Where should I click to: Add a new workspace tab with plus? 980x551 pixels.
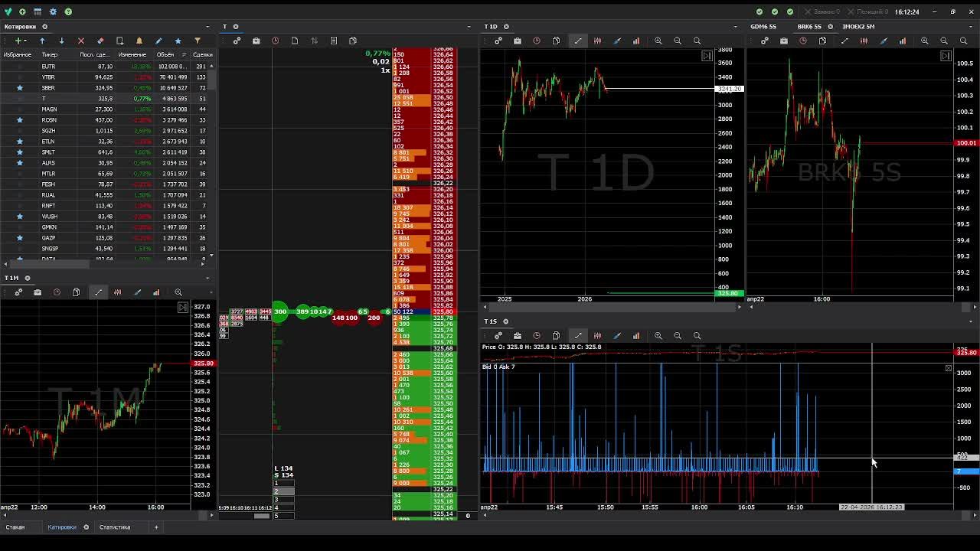pos(156,527)
